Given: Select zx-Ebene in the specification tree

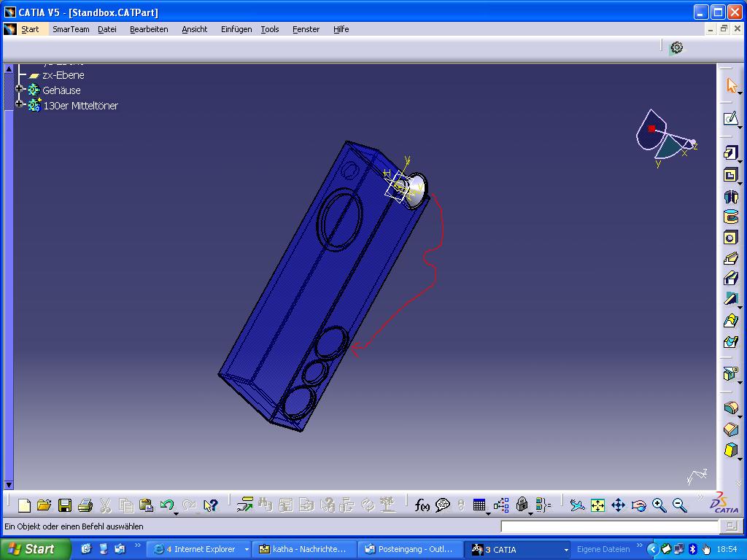Looking at the screenshot, I should [x=63, y=75].
